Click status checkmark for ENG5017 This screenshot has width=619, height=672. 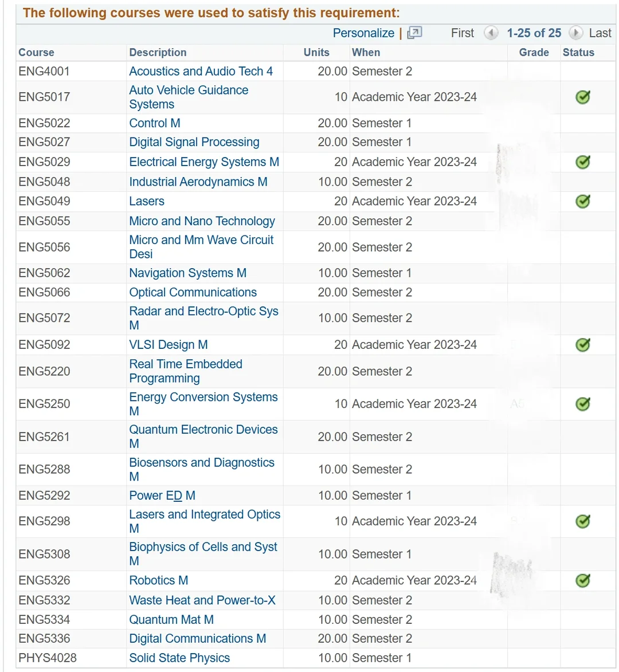coord(582,97)
